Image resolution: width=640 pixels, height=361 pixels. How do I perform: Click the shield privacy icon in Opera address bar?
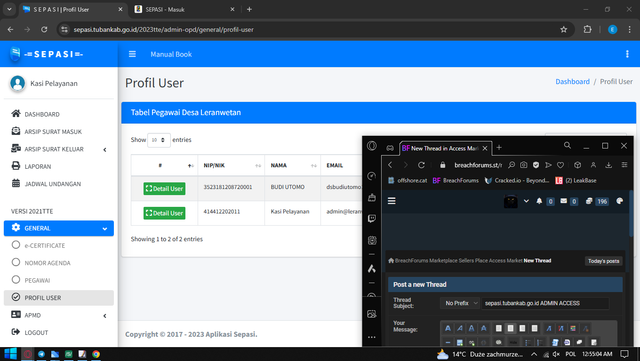[x=536, y=165]
